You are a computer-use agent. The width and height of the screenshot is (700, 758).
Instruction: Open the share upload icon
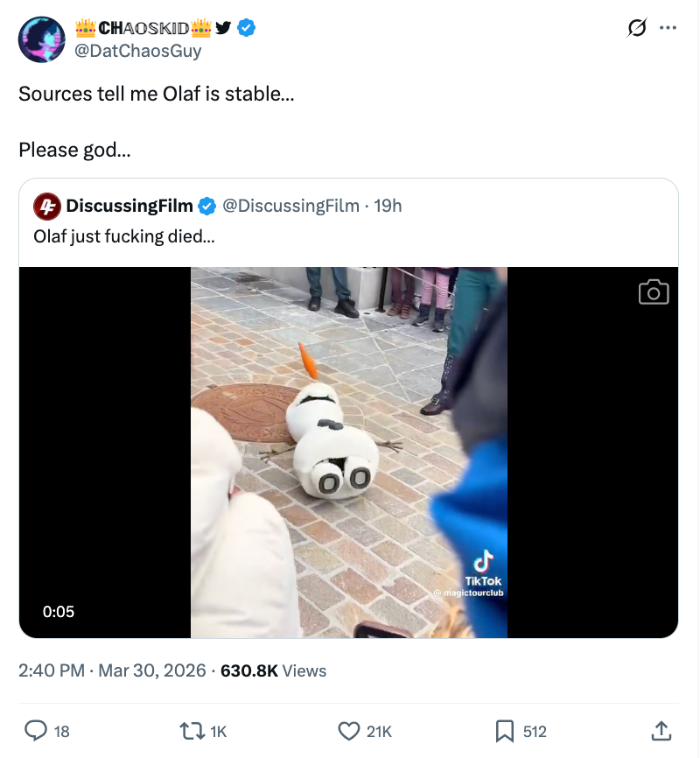pos(662,730)
